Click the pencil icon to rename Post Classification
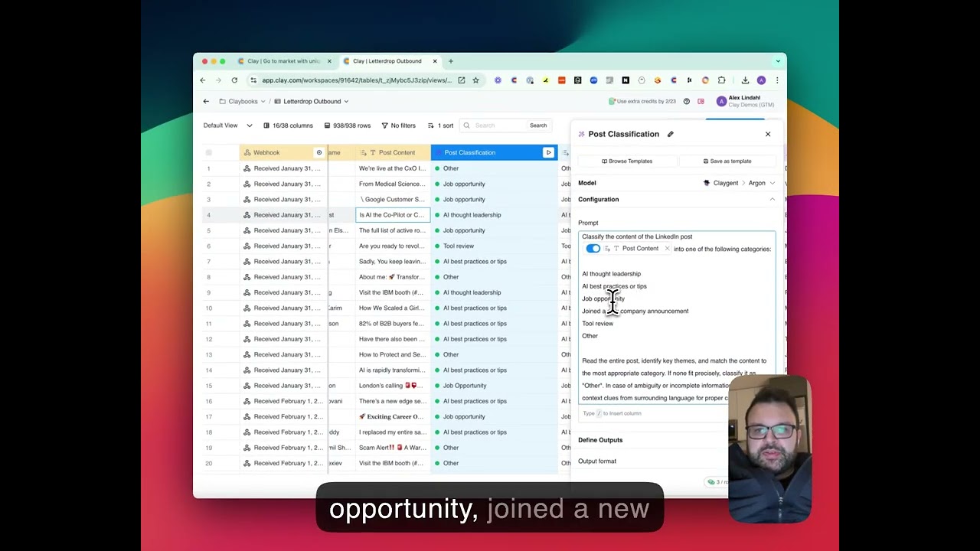 [670, 134]
